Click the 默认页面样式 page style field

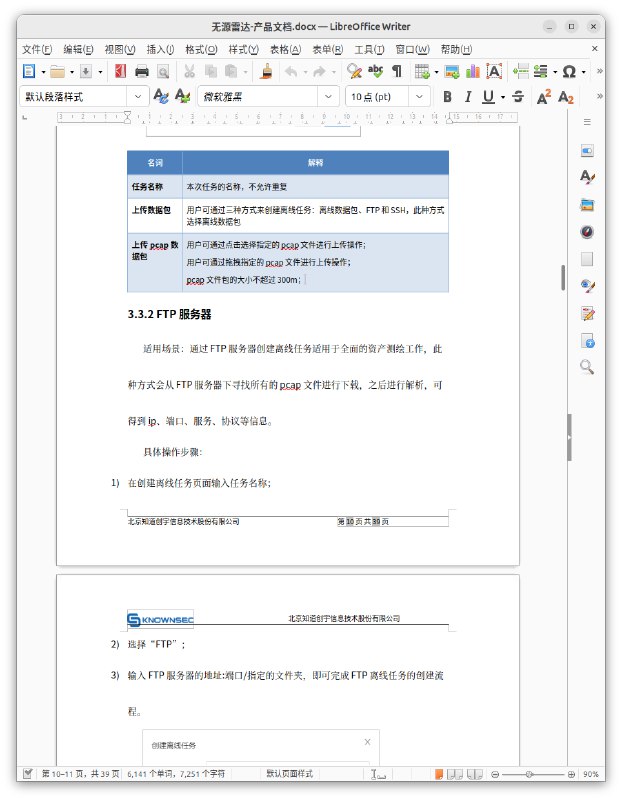(289, 774)
